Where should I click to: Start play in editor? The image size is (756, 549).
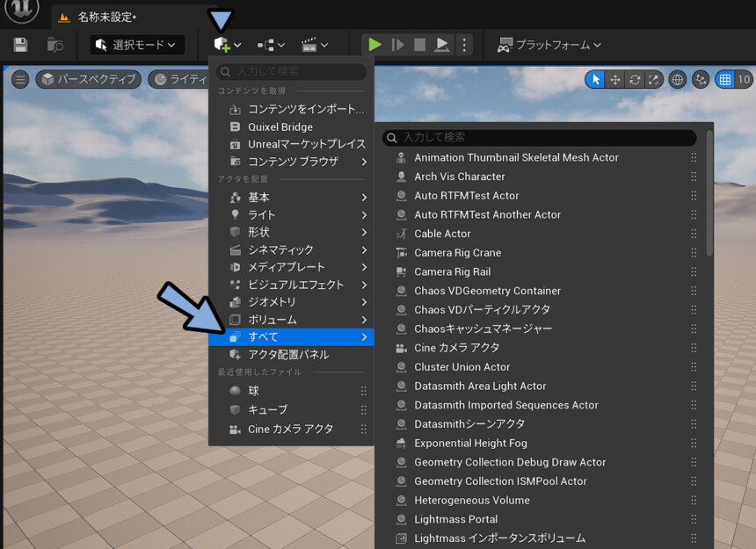click(374, 45)
